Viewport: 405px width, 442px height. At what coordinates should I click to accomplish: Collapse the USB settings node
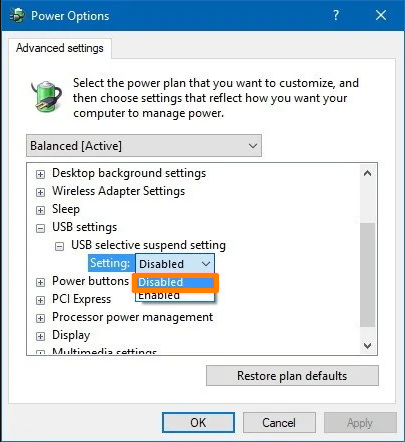40,228
